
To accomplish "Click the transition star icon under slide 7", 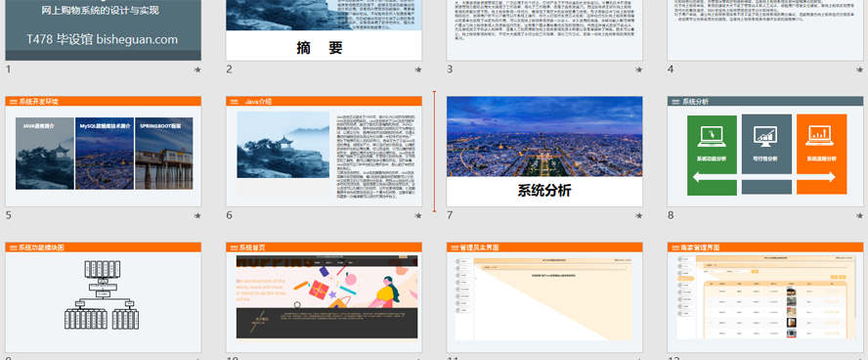I will pos(639,216).
